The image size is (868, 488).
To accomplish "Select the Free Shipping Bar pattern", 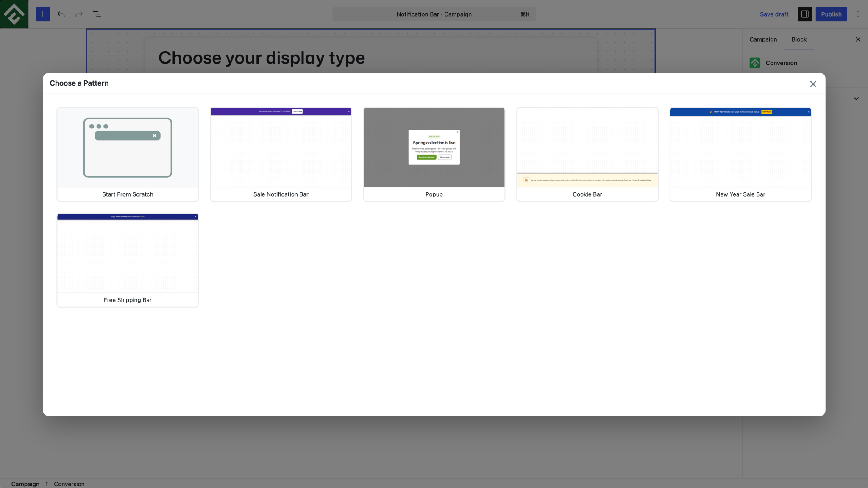I will click(128, 260).
